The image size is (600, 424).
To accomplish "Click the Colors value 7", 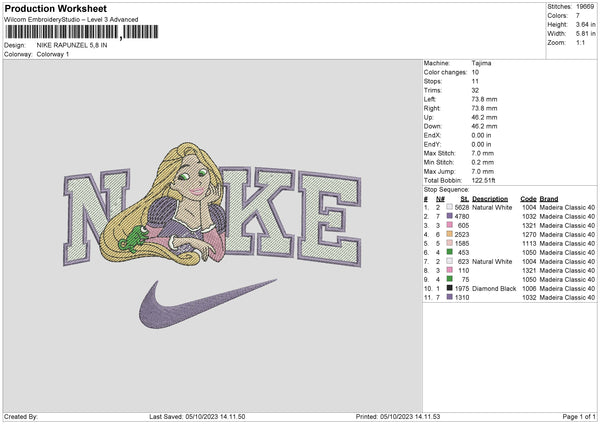I will pos(578,16).
